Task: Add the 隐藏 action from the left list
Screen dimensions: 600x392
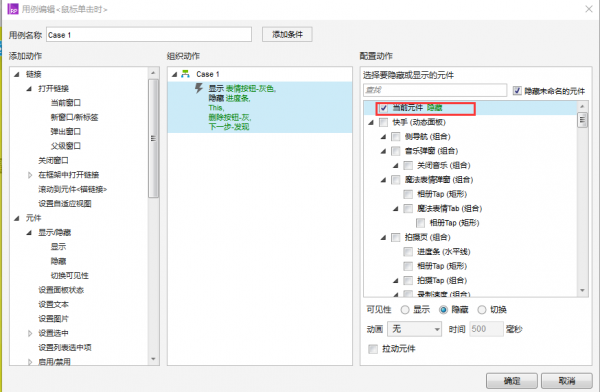Action: tap(58, 261)
